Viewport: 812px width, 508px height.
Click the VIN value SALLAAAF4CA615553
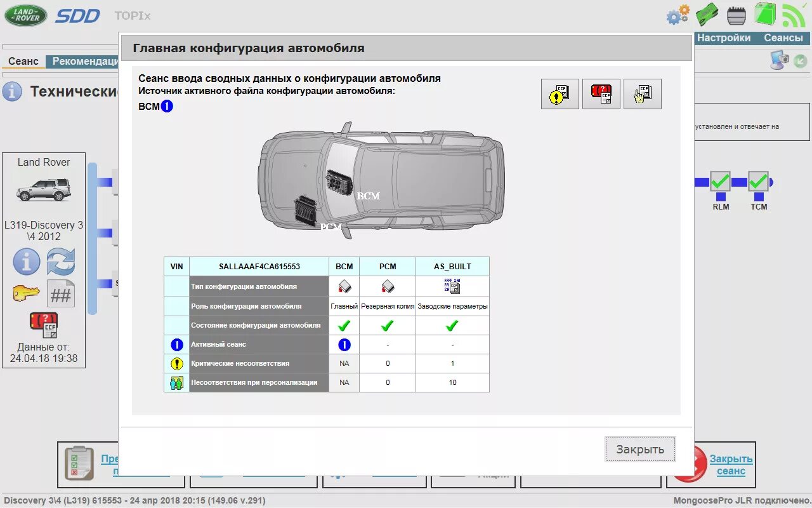(259, 267)
